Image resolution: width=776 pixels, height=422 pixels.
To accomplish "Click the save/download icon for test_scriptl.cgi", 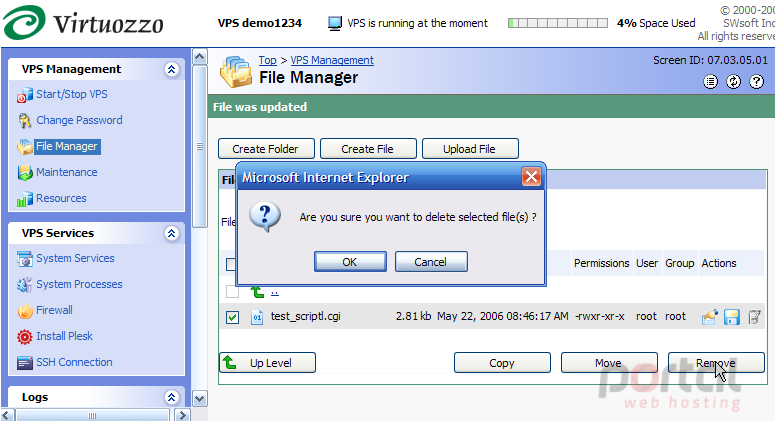I will pos(731,317).
